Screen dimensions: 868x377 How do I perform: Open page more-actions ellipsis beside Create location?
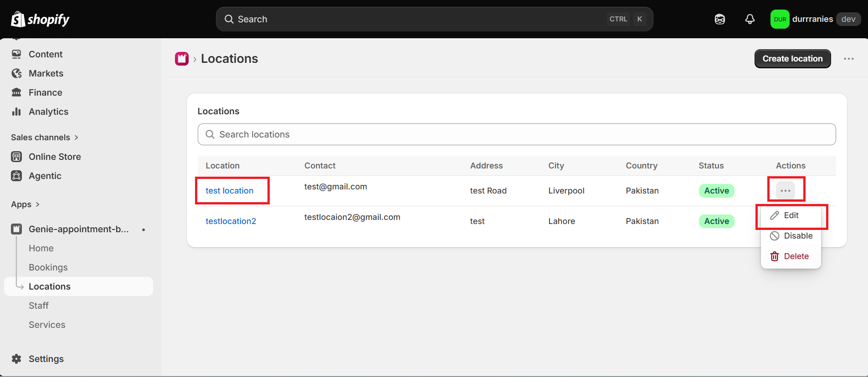[x=848, y=59]
